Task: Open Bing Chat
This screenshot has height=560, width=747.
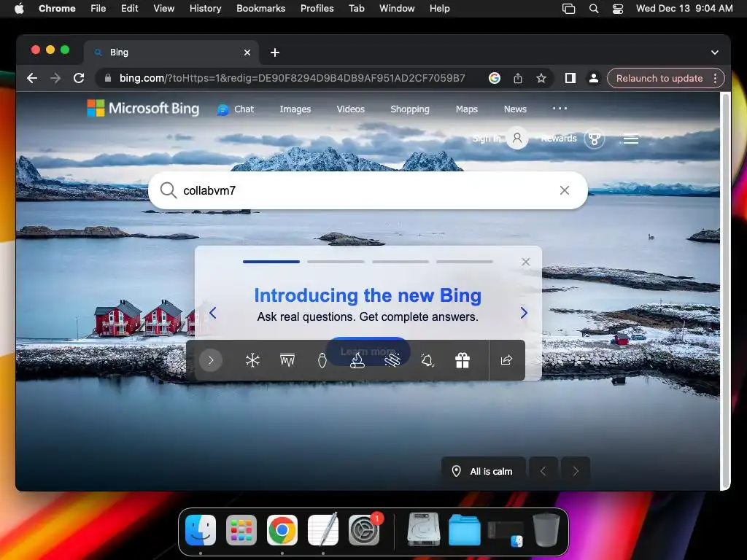Action: pyautogui.click(x=236, y=109)
